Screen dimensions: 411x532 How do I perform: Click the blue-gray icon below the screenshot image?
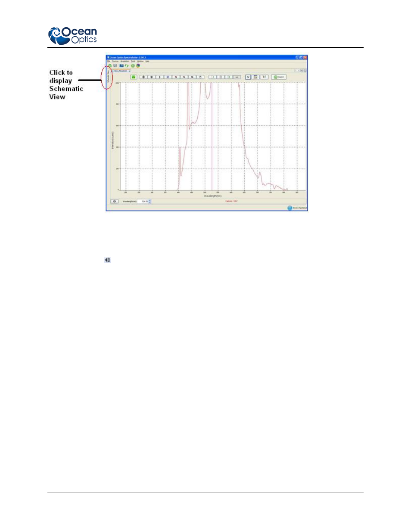pyautogui.click(x=108, y=260)
